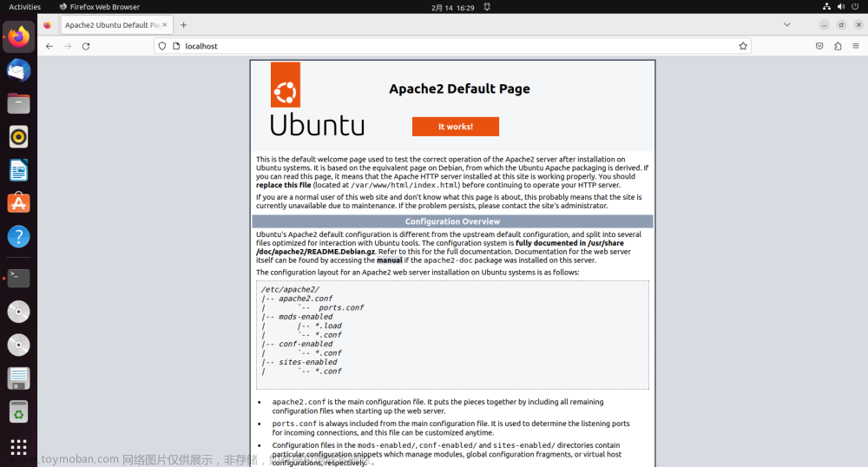Save page to Pocket icon
The image size is (868, 467).
(x=819, y=46)
